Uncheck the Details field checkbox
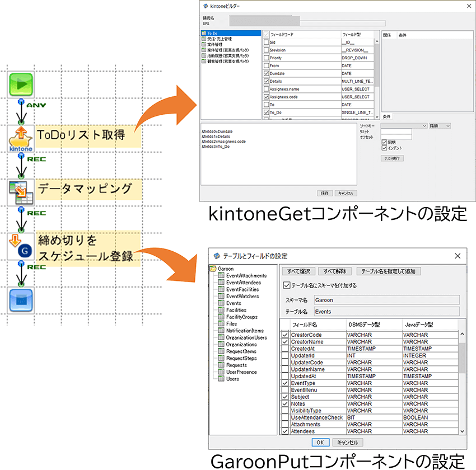This screenshot has height=470, width=476. coord(266,81)
